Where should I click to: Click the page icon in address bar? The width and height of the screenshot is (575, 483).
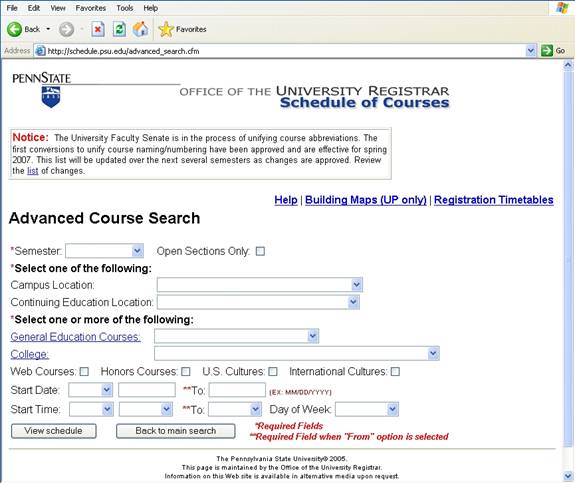click(x=40, y=51)
